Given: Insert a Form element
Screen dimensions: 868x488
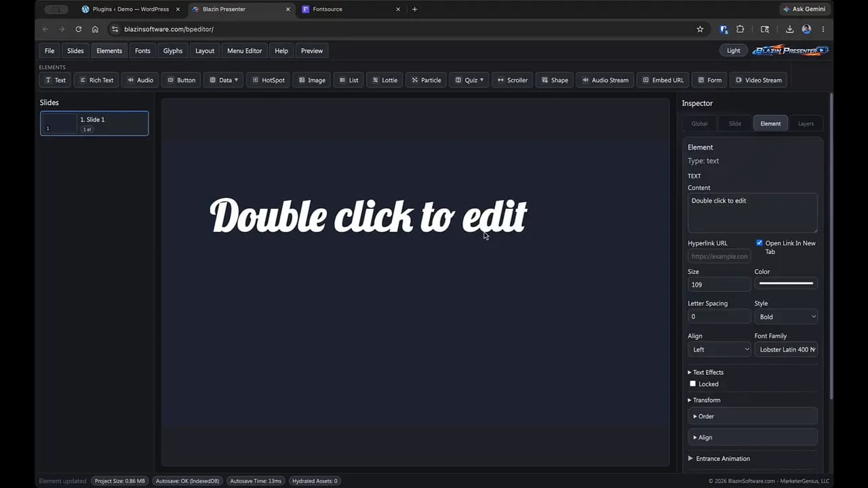Looking at the screenshot, I should (x=709, y=80).
